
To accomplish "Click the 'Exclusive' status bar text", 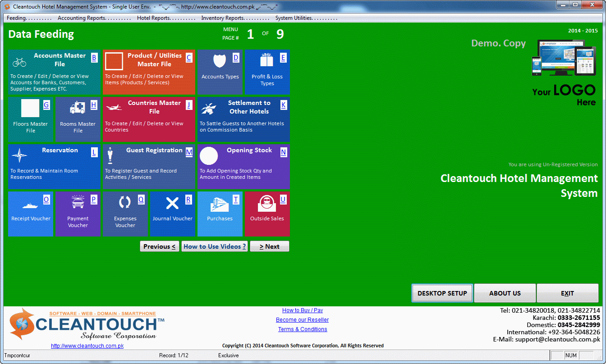I will tap(229, 355).
